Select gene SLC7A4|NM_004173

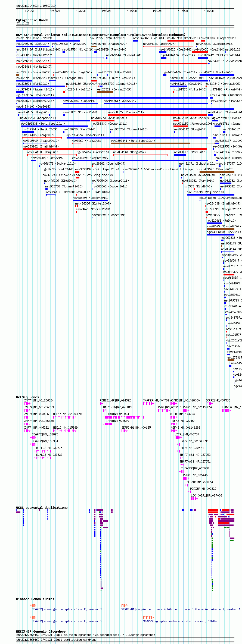pos(186,485)
